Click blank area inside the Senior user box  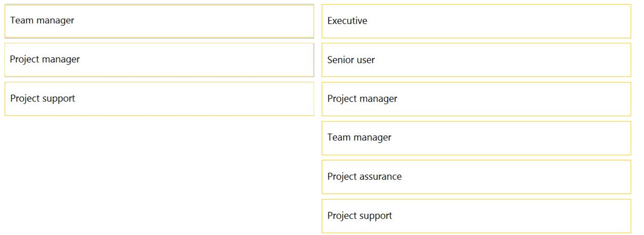point(502,60)
